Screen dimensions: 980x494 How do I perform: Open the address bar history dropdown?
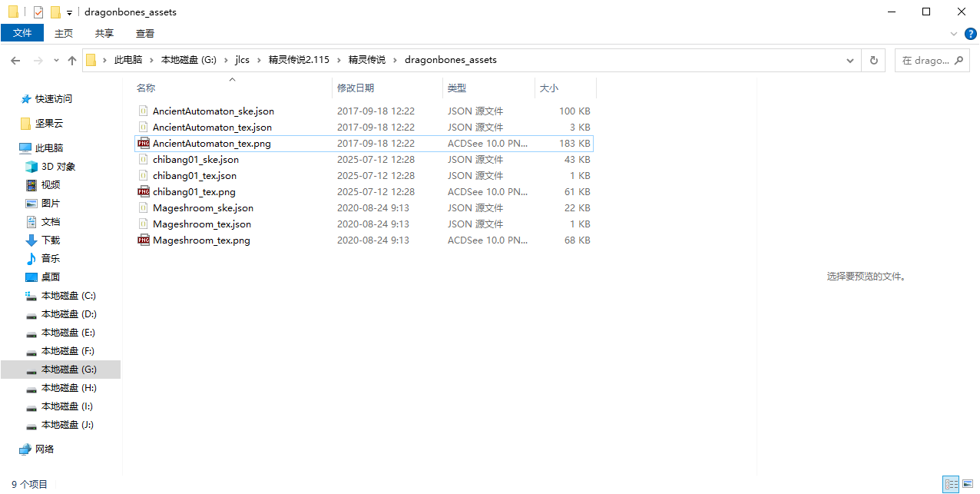pyautogui.click(x=850, y=60)
